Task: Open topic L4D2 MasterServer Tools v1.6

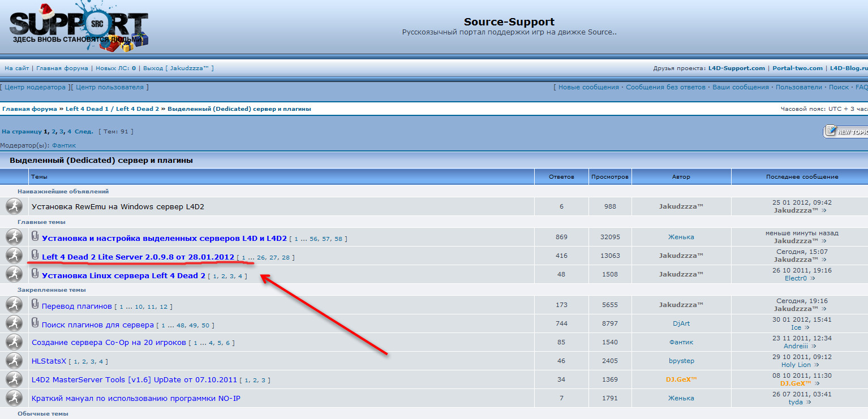Action: (134, 379)
